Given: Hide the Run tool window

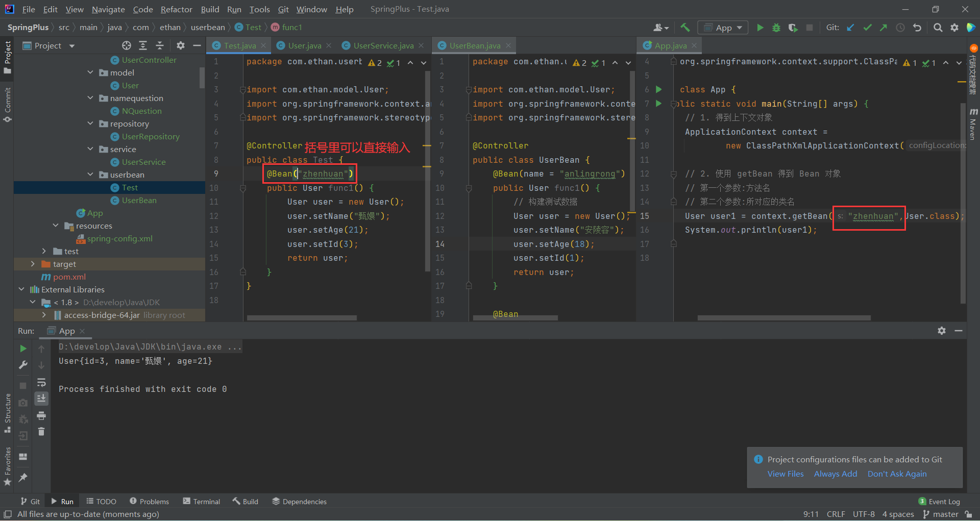Looking at the screenshot, I should [x=959, y=331].
